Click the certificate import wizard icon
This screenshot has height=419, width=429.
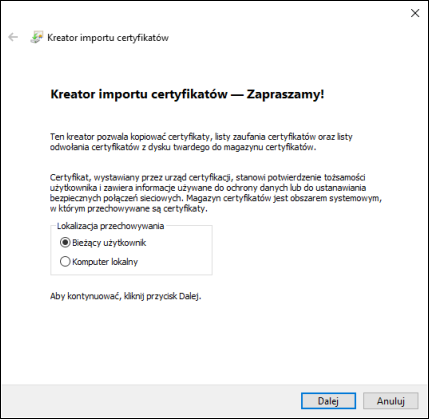pos(36,37)
